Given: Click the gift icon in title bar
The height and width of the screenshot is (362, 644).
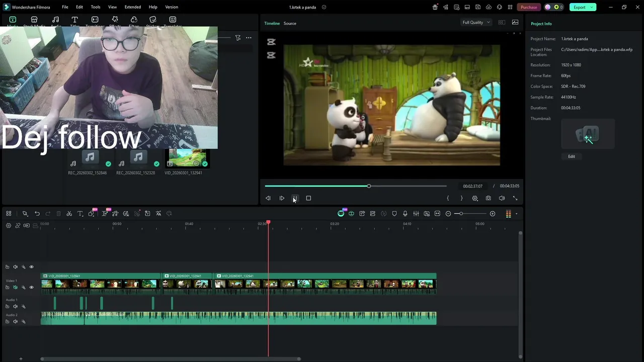Looking at the screenshot, I should point(435,7).
